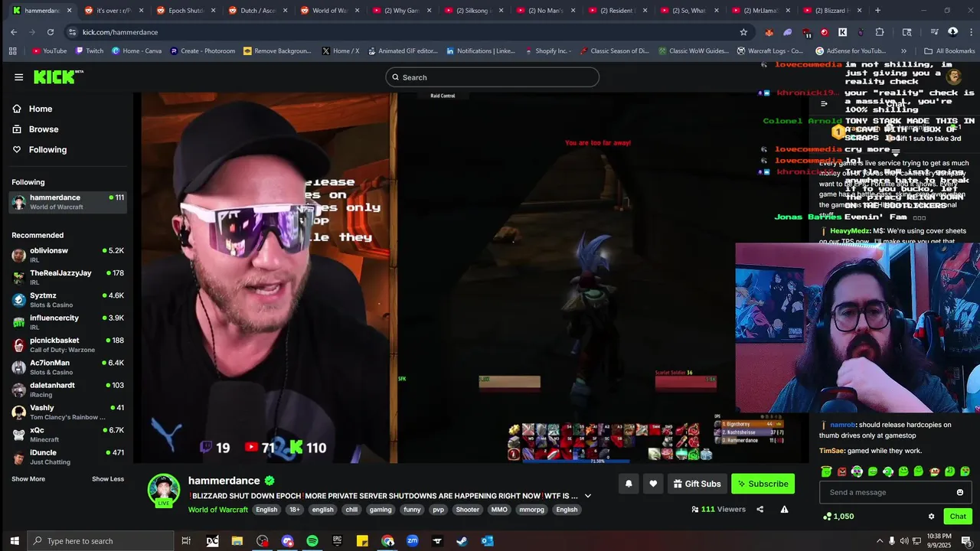Open recommended channel daletanhardt
The width and height of the screenshot is (980, 551).
tap(67, 389)
